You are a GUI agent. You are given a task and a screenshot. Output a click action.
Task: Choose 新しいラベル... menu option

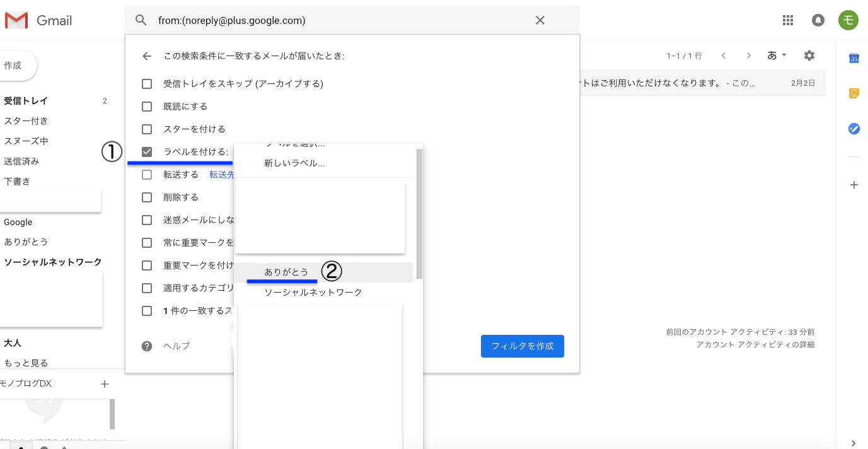[294, 163]
